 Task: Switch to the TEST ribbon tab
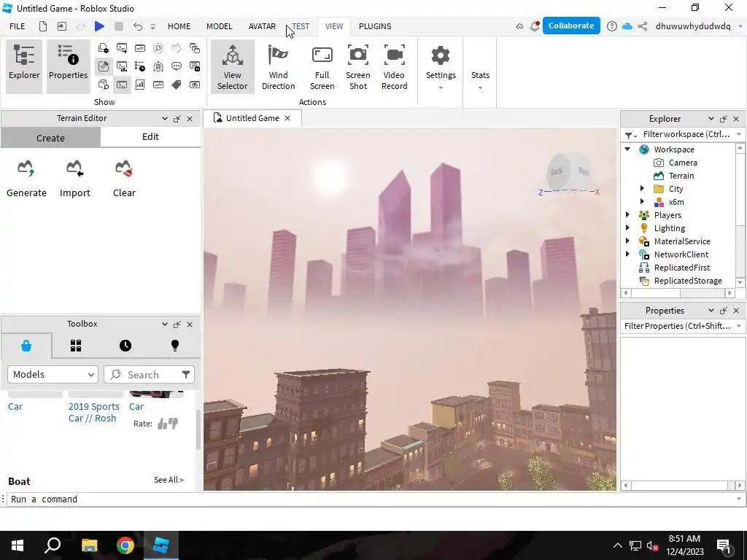point(301,26)
